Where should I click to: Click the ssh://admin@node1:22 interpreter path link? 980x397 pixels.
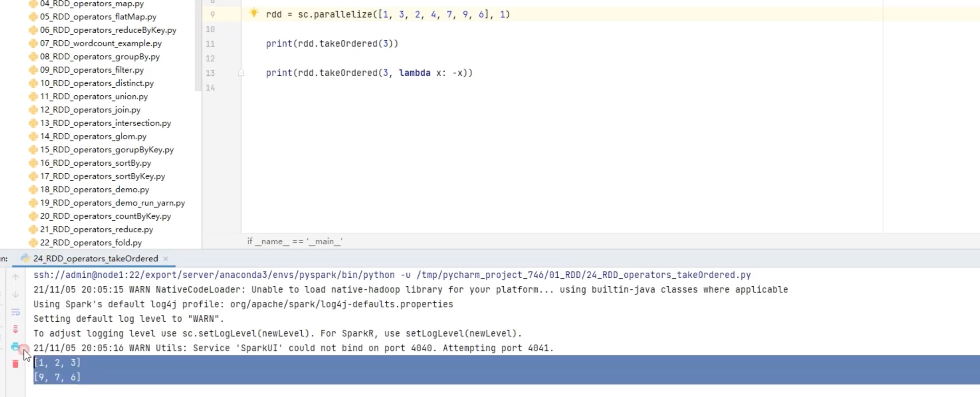click(x=392, y=275)
